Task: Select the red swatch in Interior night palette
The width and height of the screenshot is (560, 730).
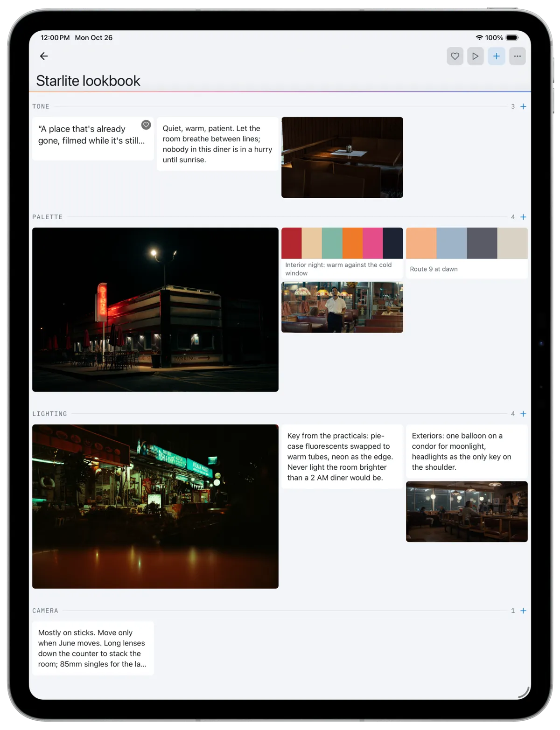Action: pyautogui.click(x=292, y=243)
